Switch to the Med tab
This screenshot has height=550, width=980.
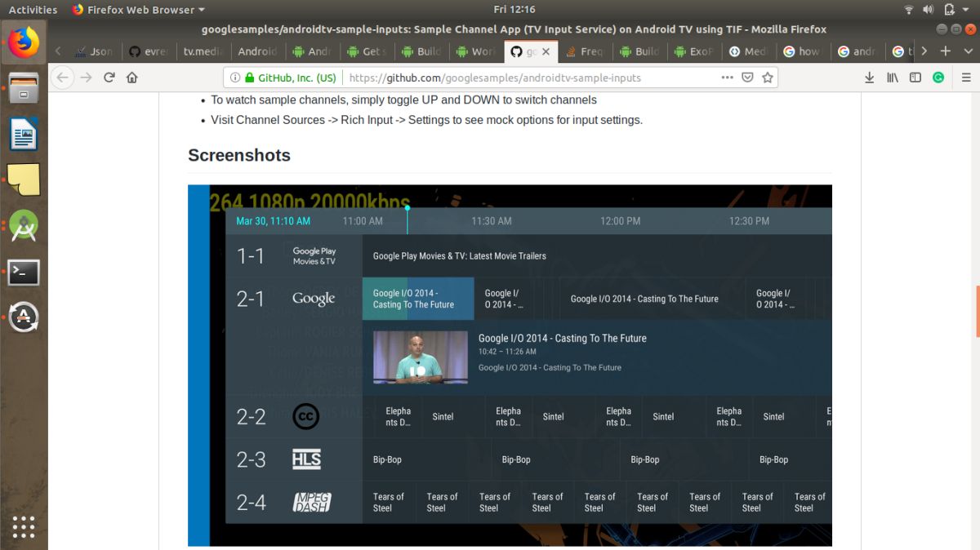point(750,51)
